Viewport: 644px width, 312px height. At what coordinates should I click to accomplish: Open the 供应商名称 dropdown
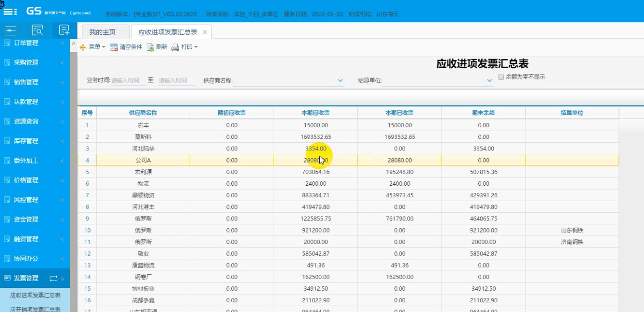coord(340,81)
